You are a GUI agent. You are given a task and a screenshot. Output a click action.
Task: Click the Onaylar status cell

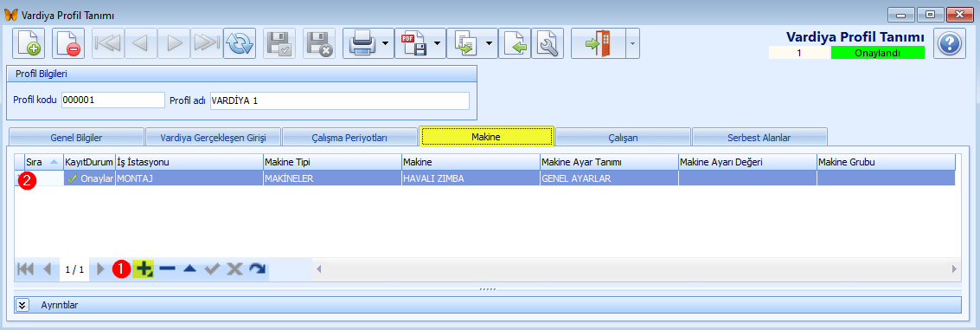tap(89, 178)
